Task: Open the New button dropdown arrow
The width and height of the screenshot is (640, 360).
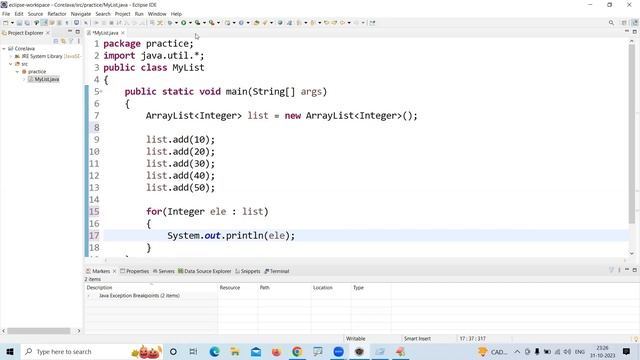Action: (x=12, y=23)
